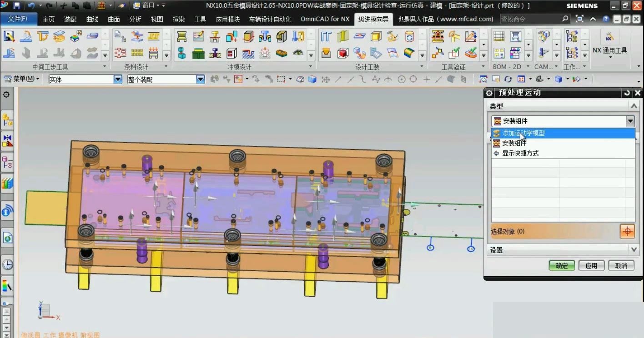Click the BOM table list icon

499,36
